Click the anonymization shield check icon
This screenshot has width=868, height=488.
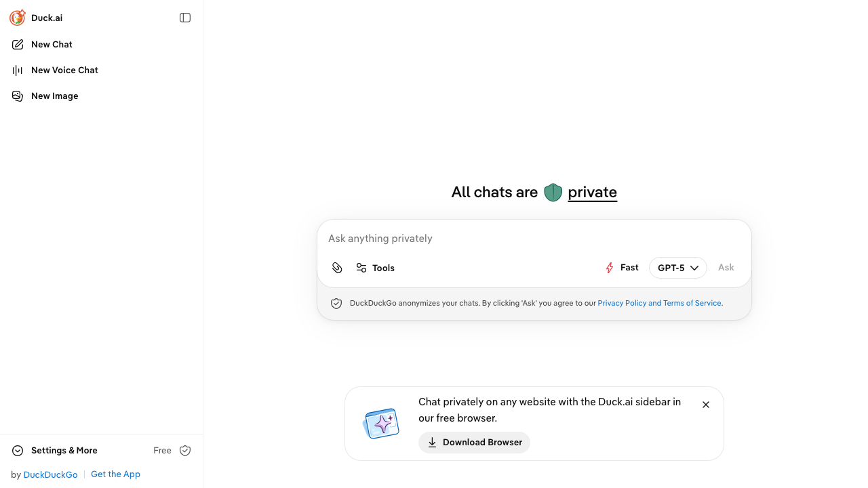click(x=336, y=304)
